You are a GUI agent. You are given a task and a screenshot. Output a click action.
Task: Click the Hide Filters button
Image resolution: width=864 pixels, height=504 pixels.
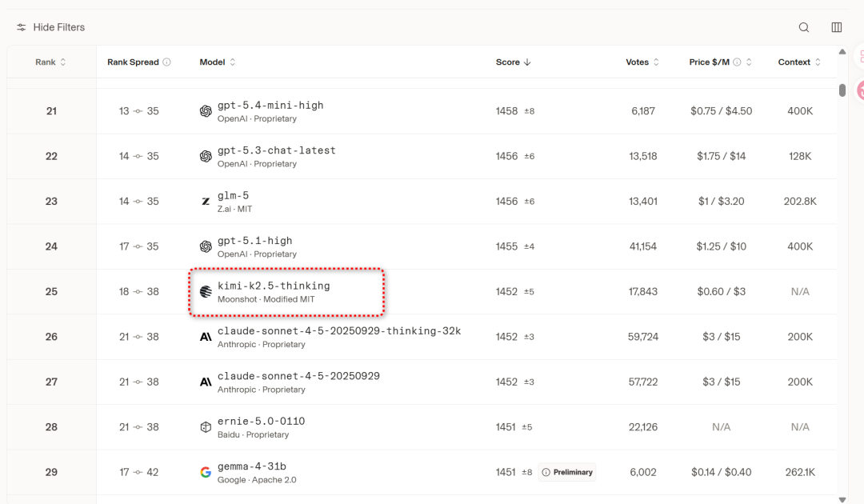50,27
